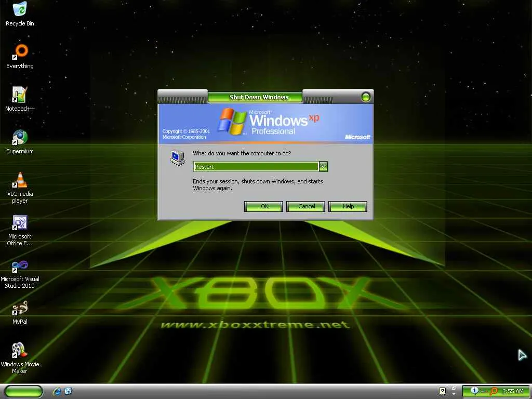
Task: Click the second quick launch icon beside Internet Explorer
Action: click(68, 391)
